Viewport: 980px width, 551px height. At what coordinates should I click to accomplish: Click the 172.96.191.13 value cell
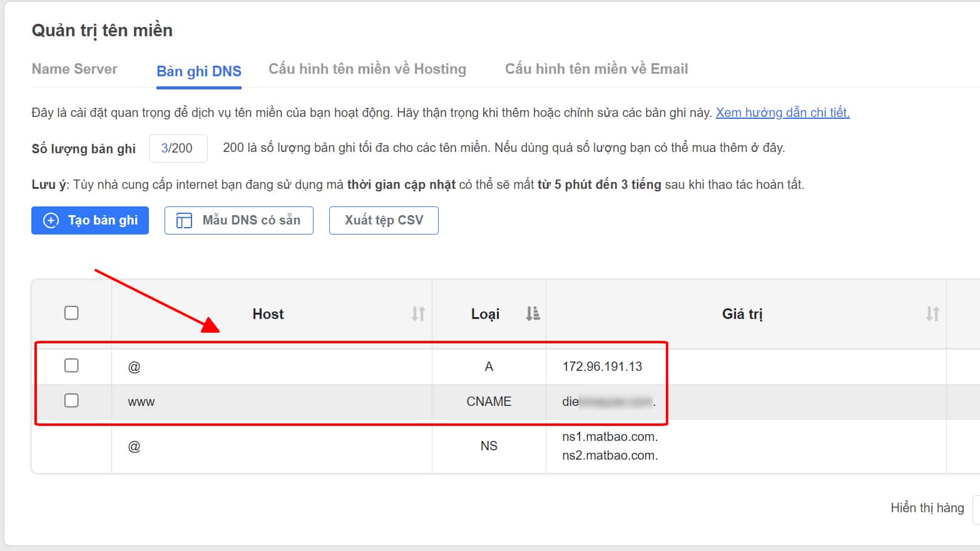(602, 366)
